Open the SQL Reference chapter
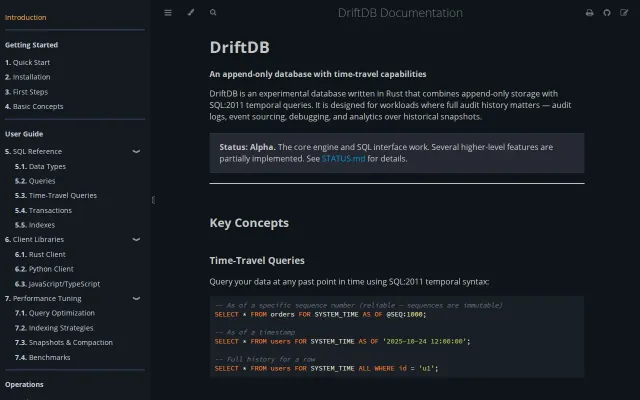 (x=33, y=151)
